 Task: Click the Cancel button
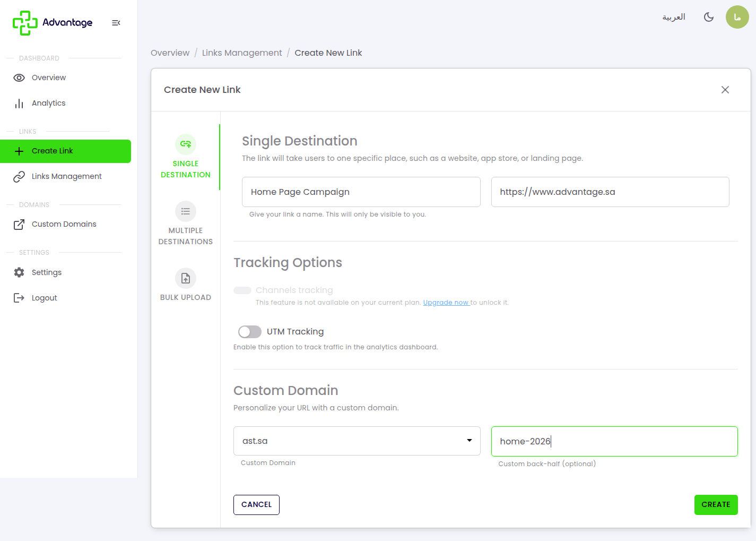coord(256,505)
